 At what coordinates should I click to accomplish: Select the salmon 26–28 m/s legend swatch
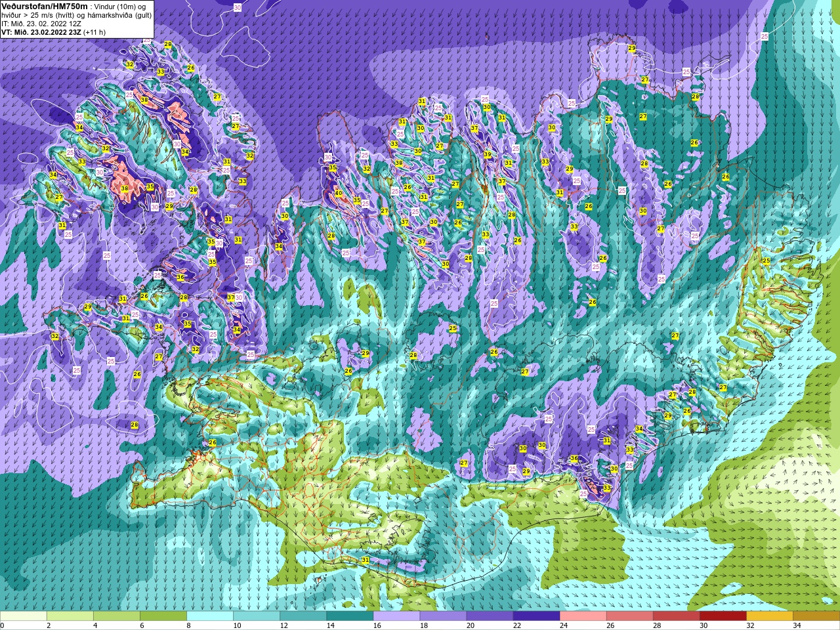click(629, 616)
